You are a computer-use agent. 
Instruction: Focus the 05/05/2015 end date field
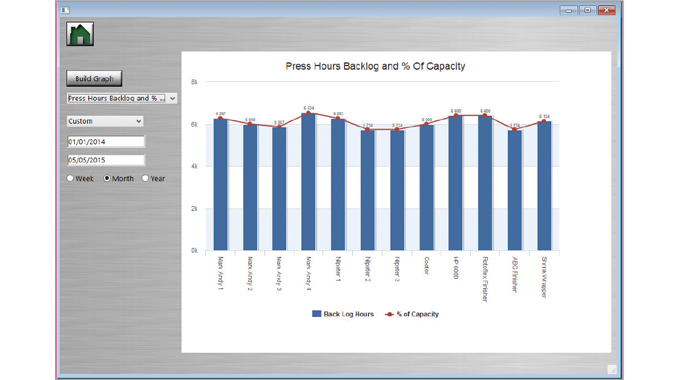tap(106, 160)
